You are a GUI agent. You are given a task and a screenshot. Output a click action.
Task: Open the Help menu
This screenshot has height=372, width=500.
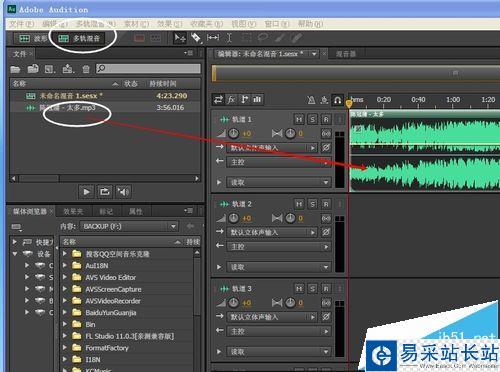(x=310, y=24)
